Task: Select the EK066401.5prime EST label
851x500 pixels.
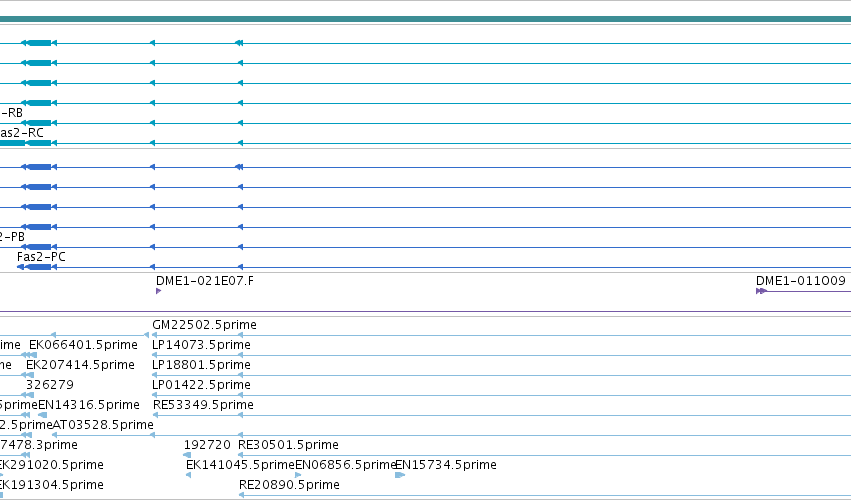Action: [x=83, y=345]
